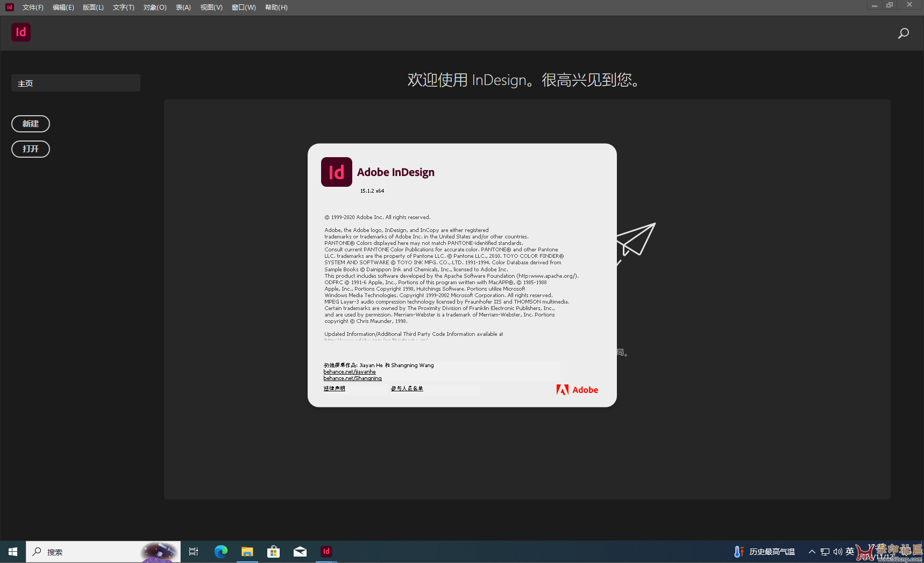Open the 参与人员名单 credits link
The height and width of the screenshot is (563, 924).
[407, 389]
